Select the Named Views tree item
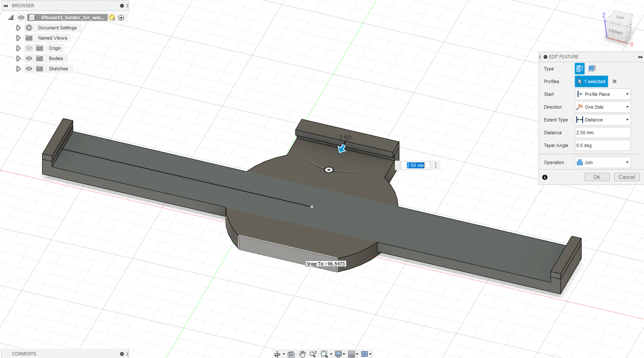This screenshot has width=644, height=358. click(x=53, y=38)
